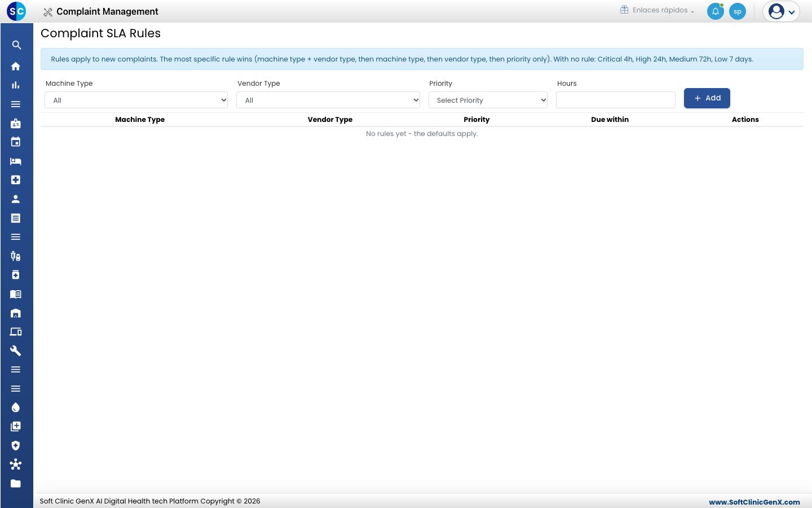Click 'No rules yet - the defaults apply.' text
The image size is (812, 508).
[422, 134]
